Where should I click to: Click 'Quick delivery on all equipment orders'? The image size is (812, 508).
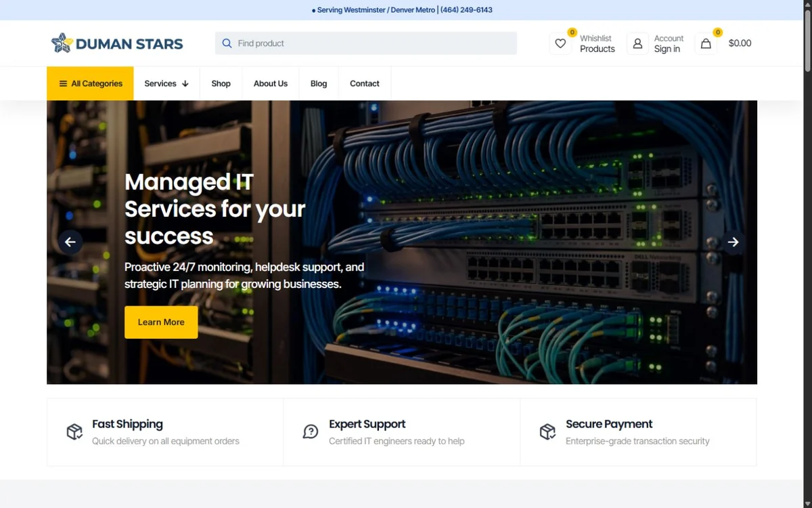pyautogui.click(x=166, y=441)
